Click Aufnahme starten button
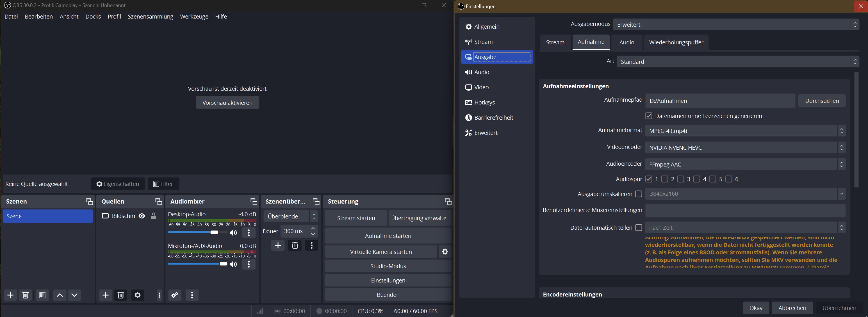The image size is (868, 317). [388, 236]
